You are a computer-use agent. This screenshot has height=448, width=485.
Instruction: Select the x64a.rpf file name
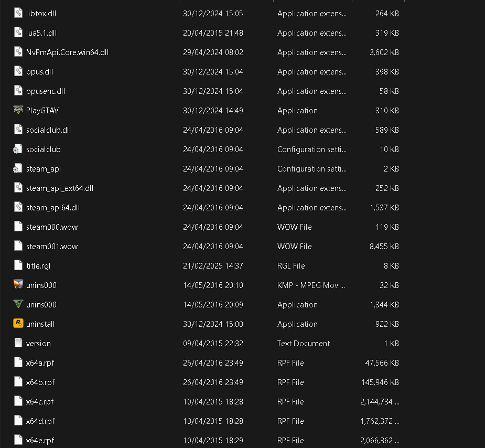point(40,362)
